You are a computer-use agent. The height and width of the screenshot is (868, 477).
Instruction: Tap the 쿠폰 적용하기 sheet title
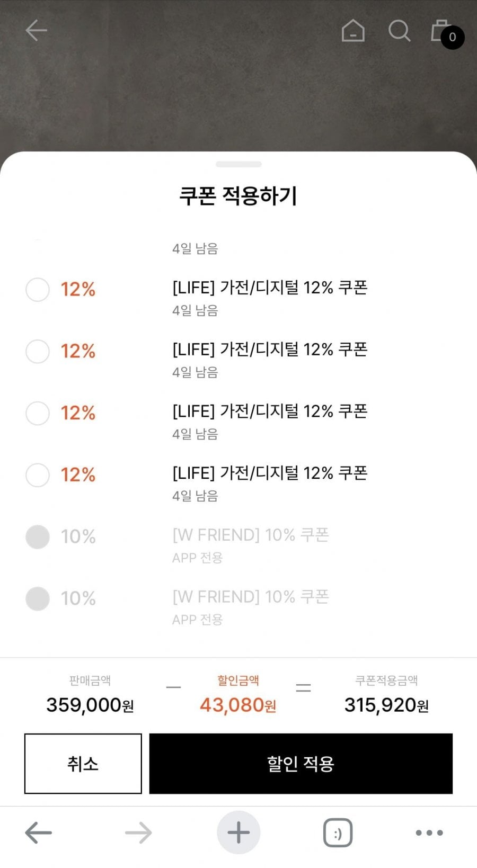tap(238, 196)
